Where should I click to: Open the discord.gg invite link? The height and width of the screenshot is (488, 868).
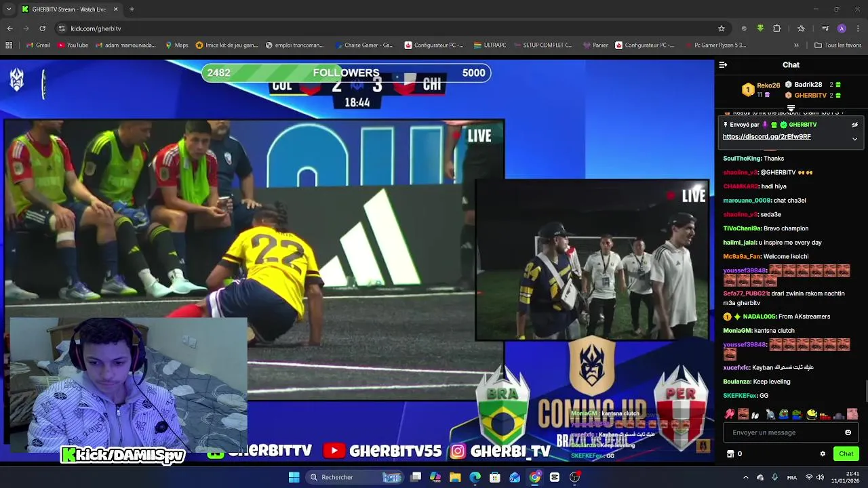click(x=766, y=137)
